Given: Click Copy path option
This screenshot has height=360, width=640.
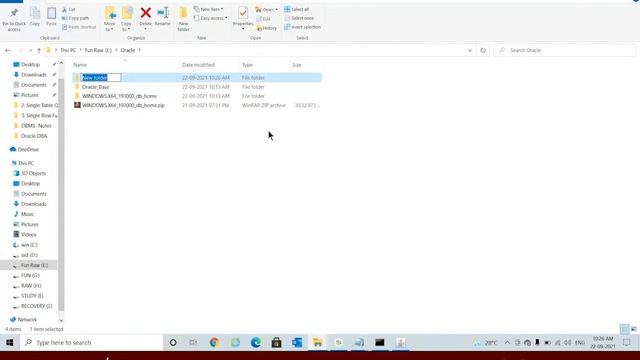Looking at the screenshot, I should point(76,18).
